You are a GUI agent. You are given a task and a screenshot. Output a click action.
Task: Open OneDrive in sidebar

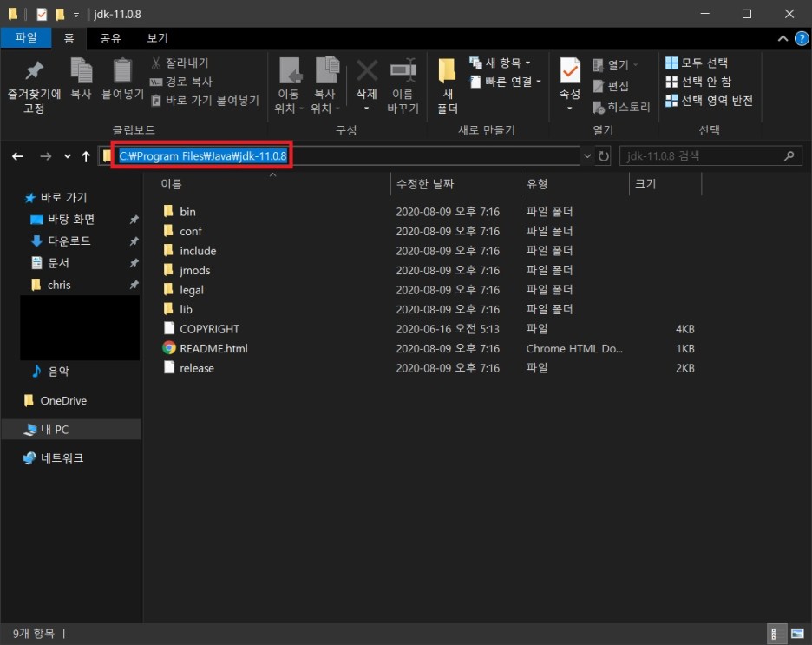pyautogui.click(x=63, y=400)
